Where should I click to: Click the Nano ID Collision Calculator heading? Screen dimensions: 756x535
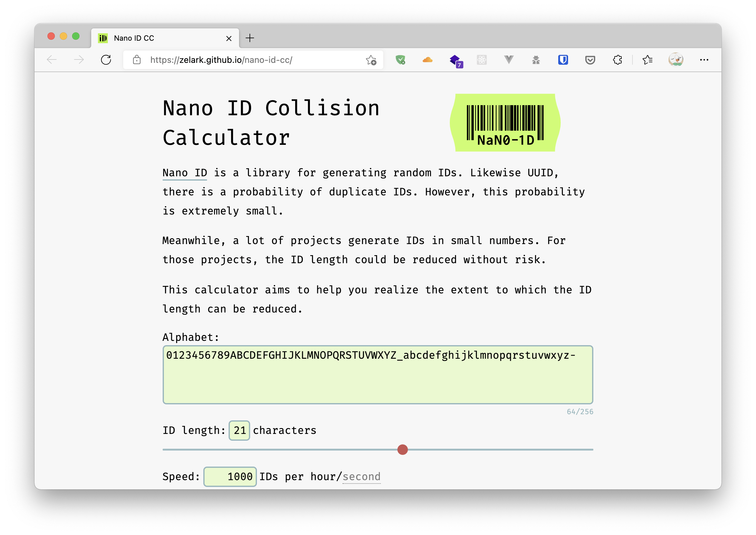pyautogui.click(x=271, y=123)
